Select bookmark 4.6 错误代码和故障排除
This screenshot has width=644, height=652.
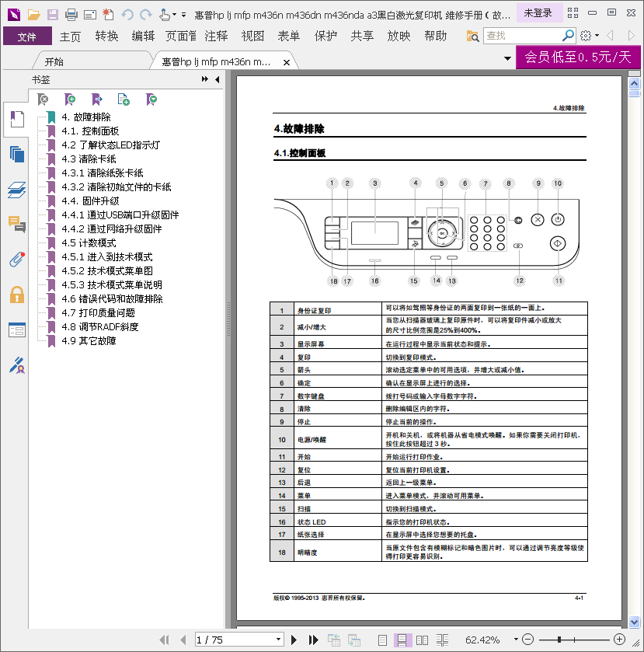[x=112, y=298]
